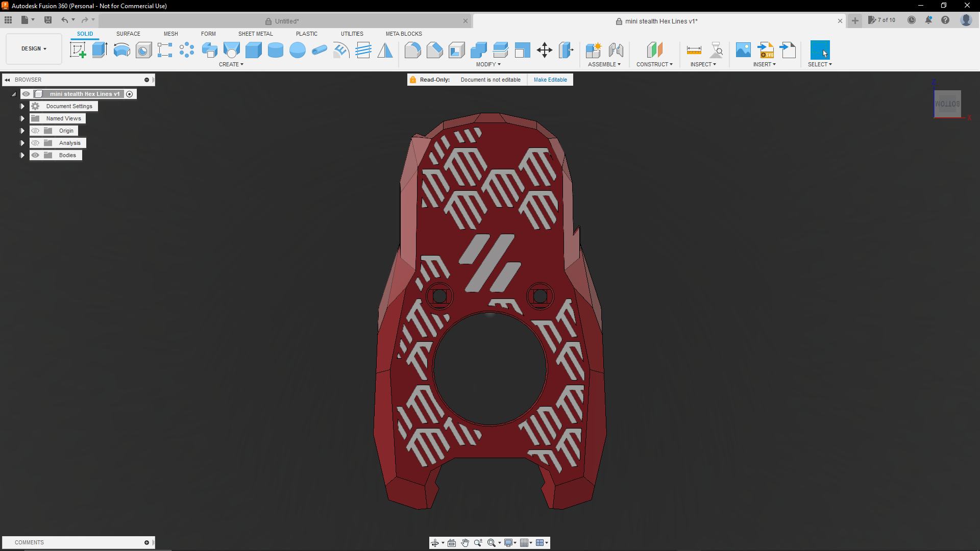Open the Create dropdown menu
The width and height of the screenshot is (980, 551).
click(231, 64)
